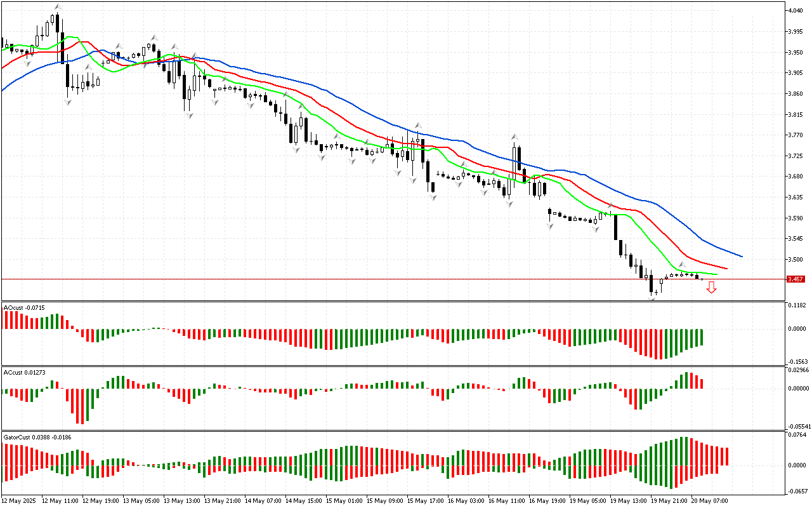Click the right end of the red Alligator line
812x508 pixels.
[726, 268]
